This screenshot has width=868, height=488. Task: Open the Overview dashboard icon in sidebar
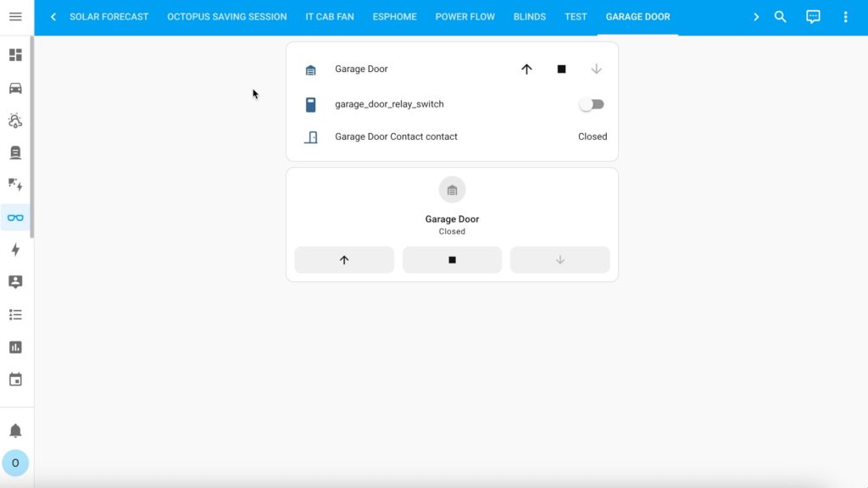click(x=15, y=55)
